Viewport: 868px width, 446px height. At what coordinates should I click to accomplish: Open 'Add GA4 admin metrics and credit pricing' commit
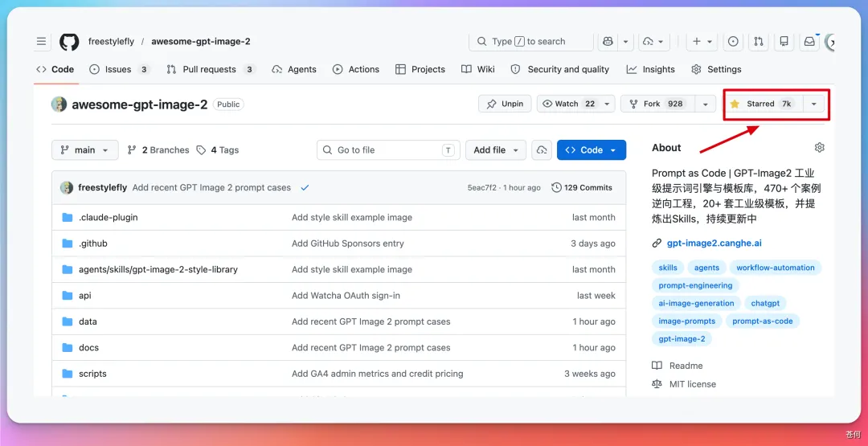tap(378, 374)
